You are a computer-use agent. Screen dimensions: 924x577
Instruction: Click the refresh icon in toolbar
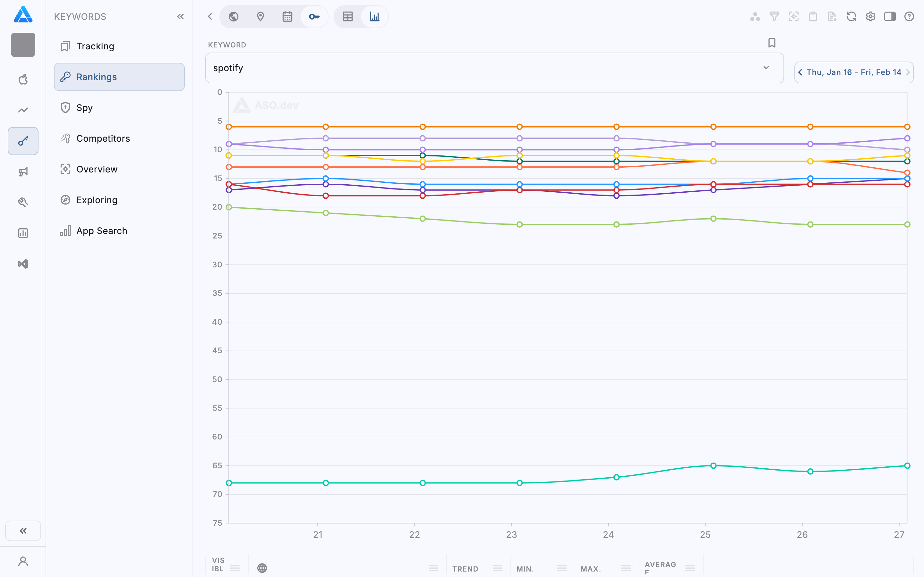point(851,16)
